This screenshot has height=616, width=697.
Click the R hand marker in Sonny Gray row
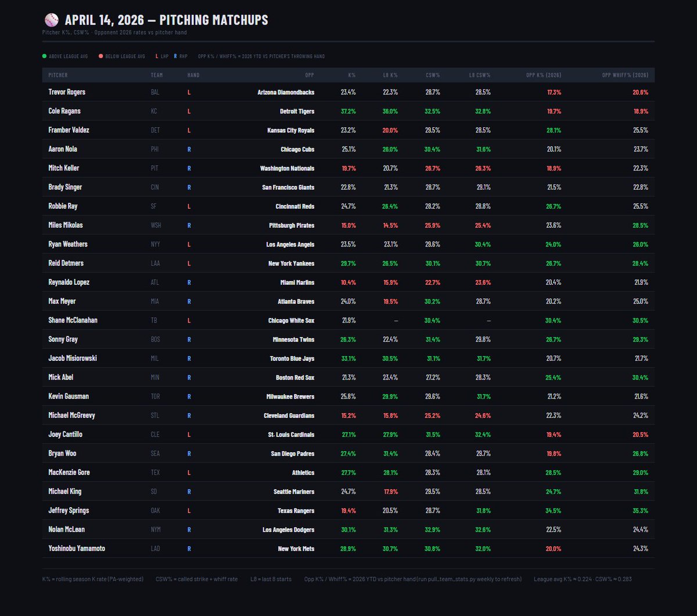point(189,339)
